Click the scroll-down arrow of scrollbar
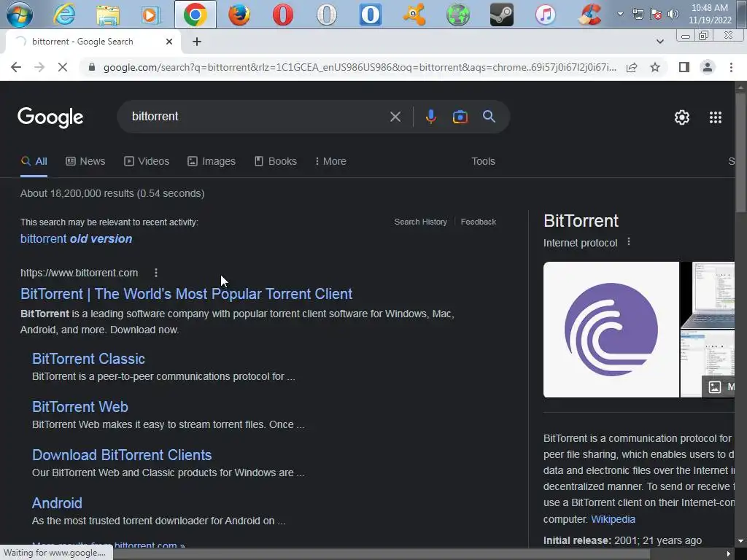The image size is (747, 560). point(741,542)
